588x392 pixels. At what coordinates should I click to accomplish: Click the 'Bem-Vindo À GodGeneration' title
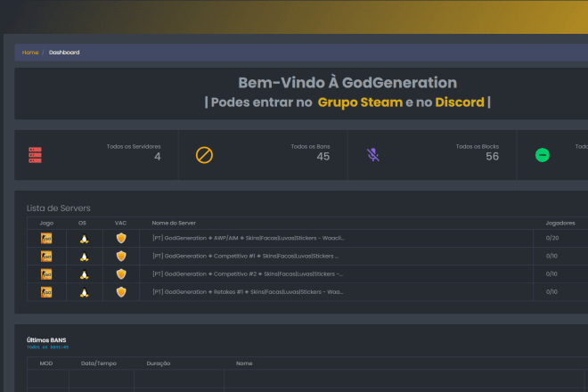(x=347, y=83)
